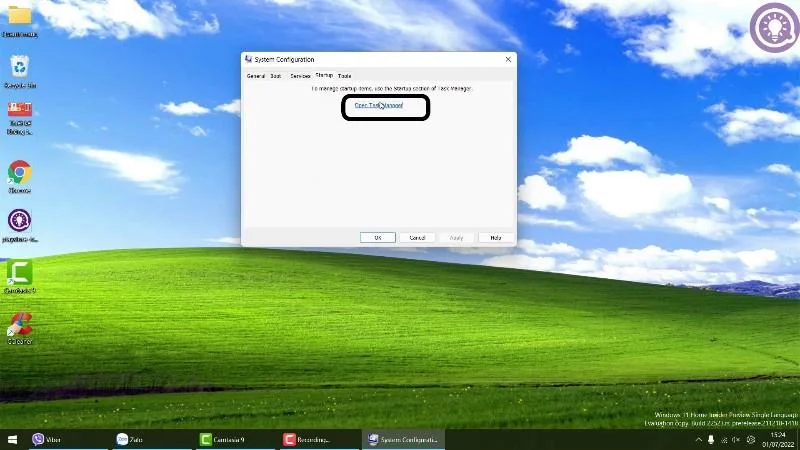Open Help in System Configuration
The image size is (800, 450).
click(495, 238)
